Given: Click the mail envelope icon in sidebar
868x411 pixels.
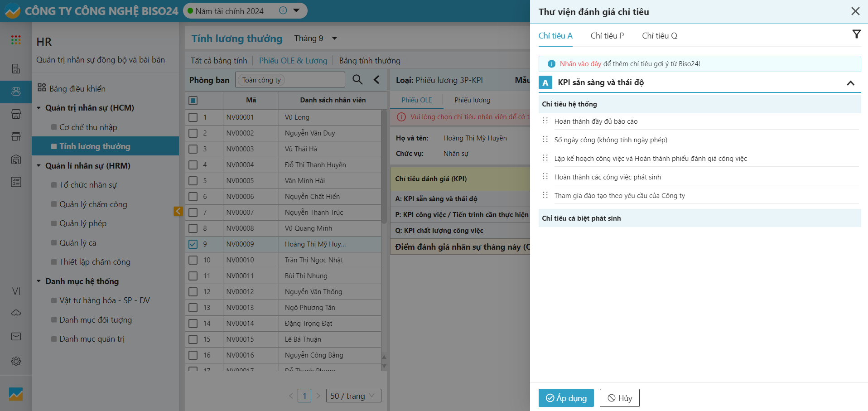Looking at the screenshot, I should click(16, 336).
